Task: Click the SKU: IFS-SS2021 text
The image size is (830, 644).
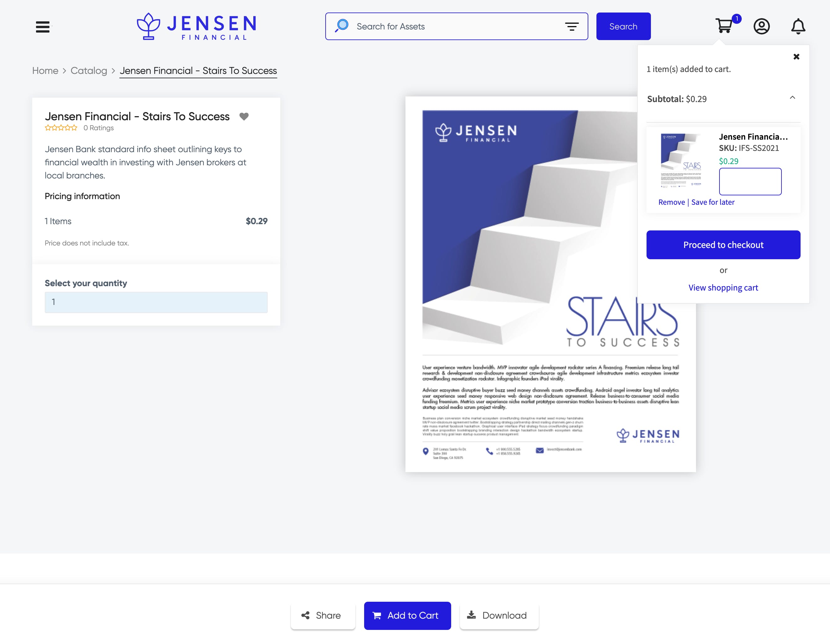Action: pyautogui.click(x=749, y=148)
